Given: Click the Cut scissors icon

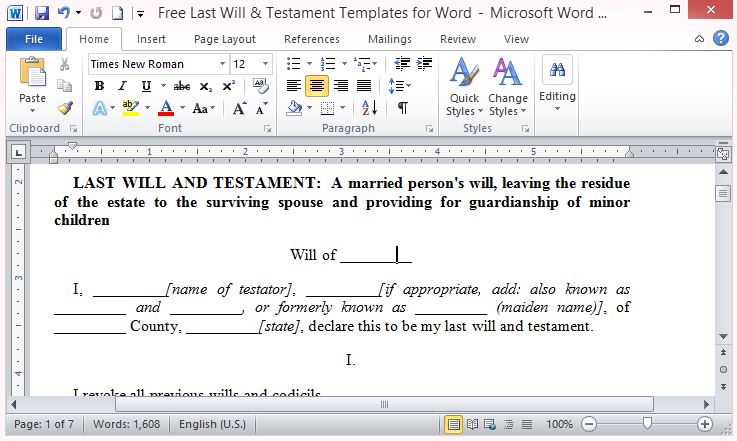Looking at the screenshot, I should pyautogui.click(x=65, y=64).
